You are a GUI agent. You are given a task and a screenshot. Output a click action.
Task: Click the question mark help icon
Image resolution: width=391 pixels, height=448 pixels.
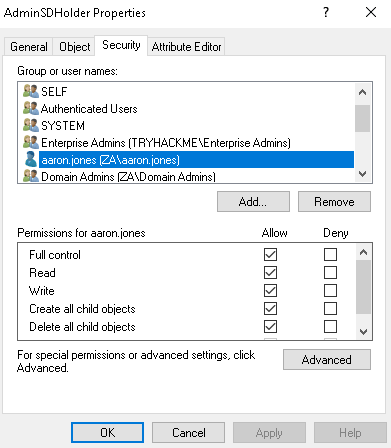click(x=326, y=13)
